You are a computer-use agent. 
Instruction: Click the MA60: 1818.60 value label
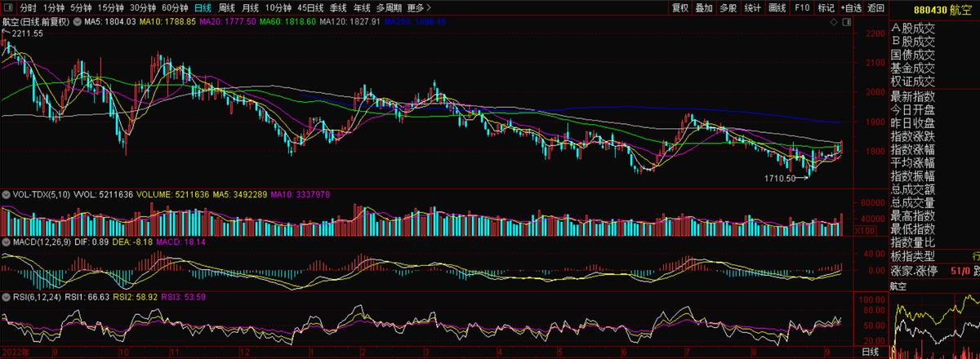pos(287,21)
